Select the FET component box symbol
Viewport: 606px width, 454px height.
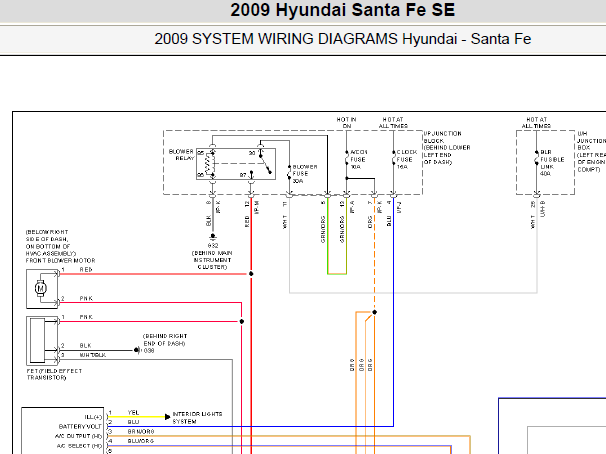tap(42, 341)
